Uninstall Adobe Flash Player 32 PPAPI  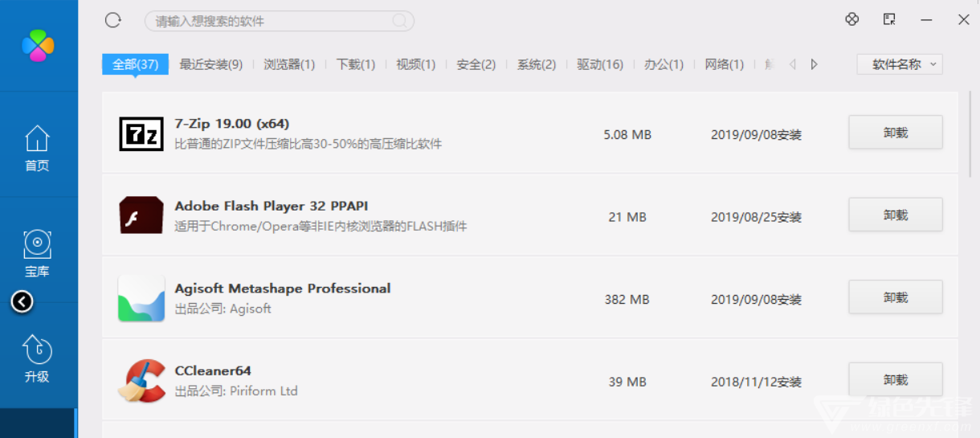896,215
